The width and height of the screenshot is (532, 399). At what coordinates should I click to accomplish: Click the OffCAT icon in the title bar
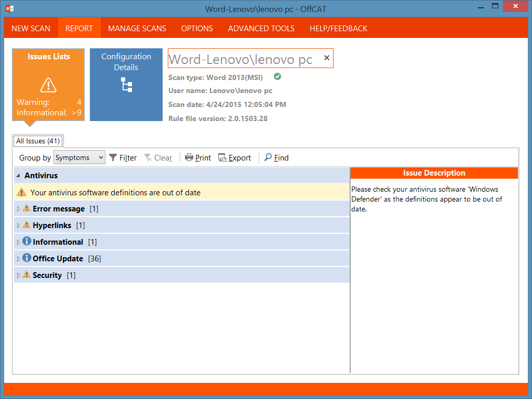coord(9,8)
